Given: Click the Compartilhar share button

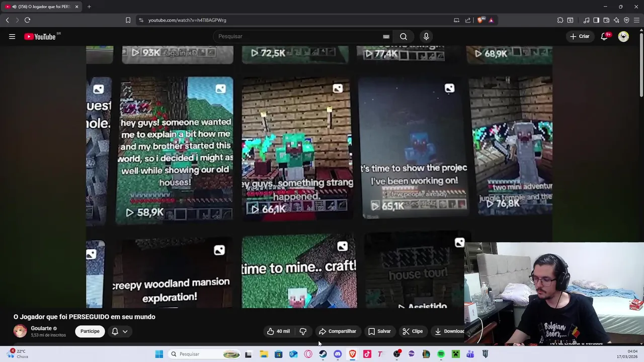Looking at the screenshot, I should tap(337, 331).
